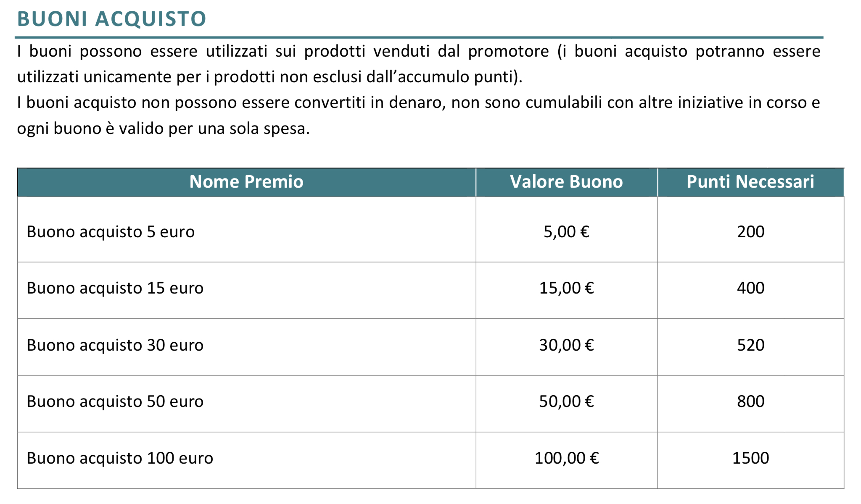Image resolution: width=861 pixels, height=504 pixels.
Task: Click the 15,00 € value cell
Action: click(x=566, y=288)
